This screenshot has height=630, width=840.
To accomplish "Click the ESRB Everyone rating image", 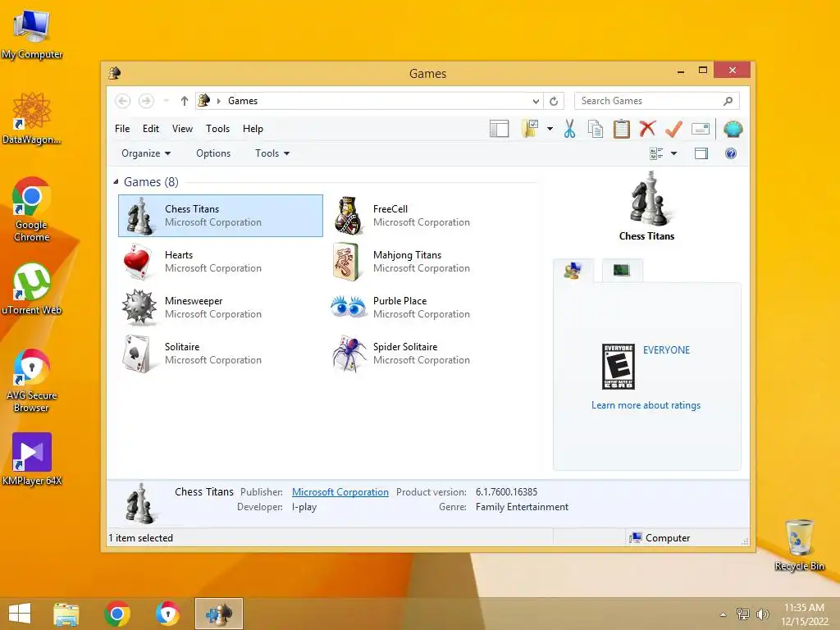I will [x=619, y=367].
